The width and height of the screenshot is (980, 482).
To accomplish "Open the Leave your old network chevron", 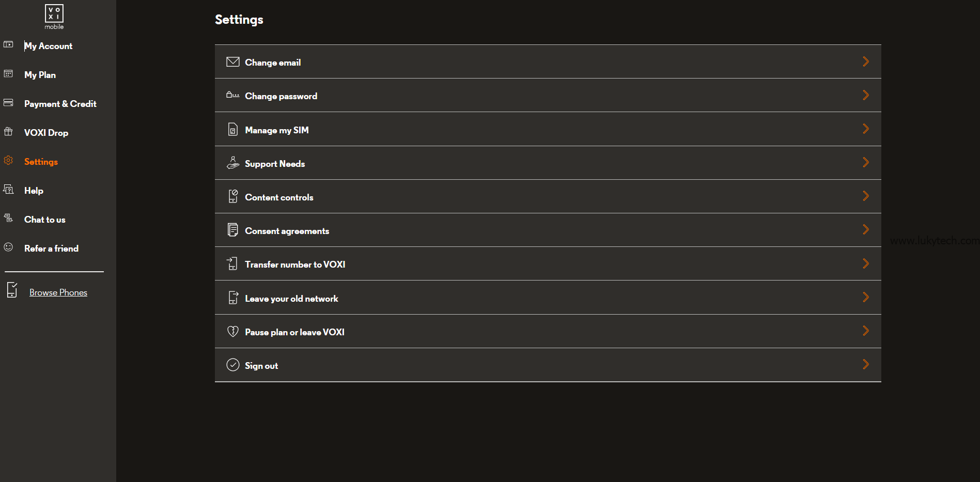I will coord(866,297).
